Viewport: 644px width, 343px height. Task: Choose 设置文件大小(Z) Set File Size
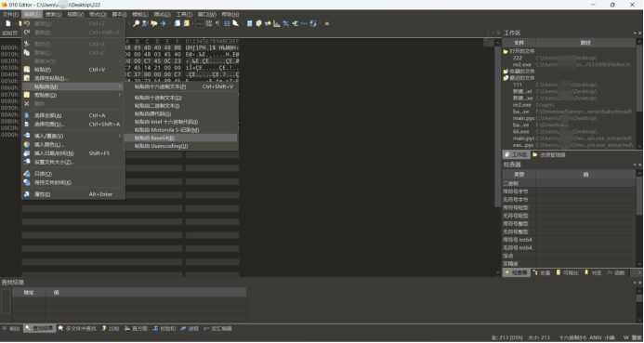[x=73, y=162]
